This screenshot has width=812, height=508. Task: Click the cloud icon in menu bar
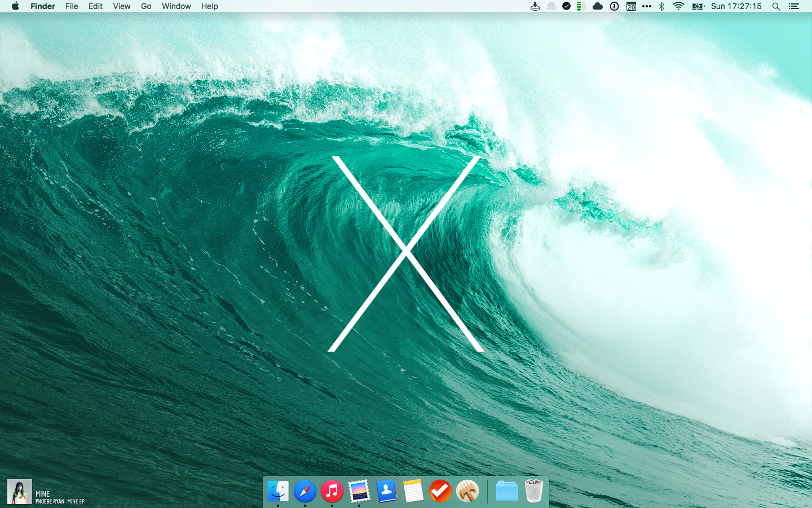click(598, 6)
